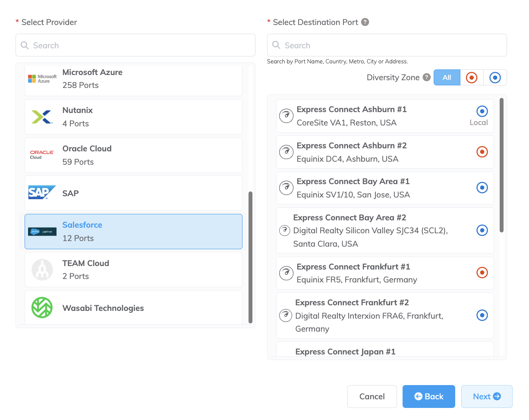Choose the TEAM Cloud provider
The image size is (529, 420).
coord(133,269)
